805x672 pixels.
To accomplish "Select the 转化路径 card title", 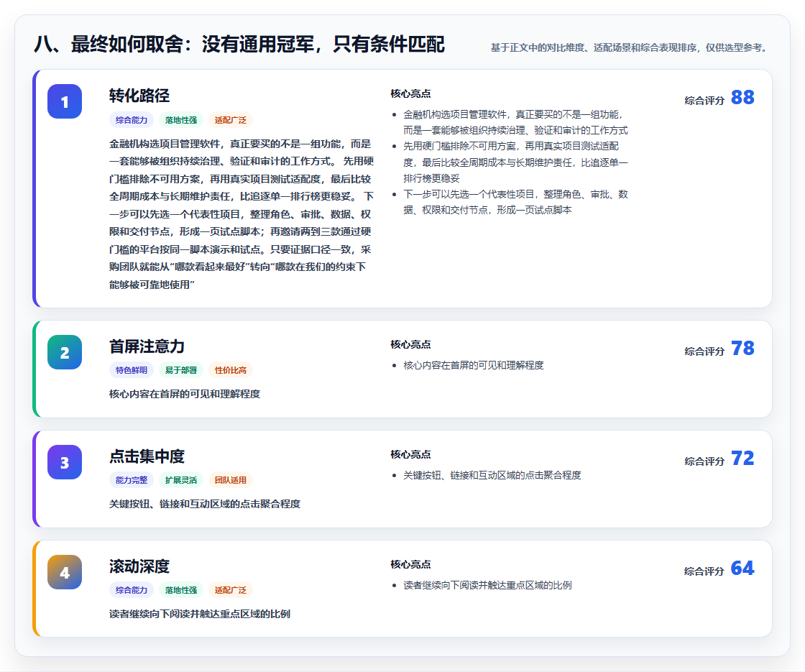I will coord(139,96).
